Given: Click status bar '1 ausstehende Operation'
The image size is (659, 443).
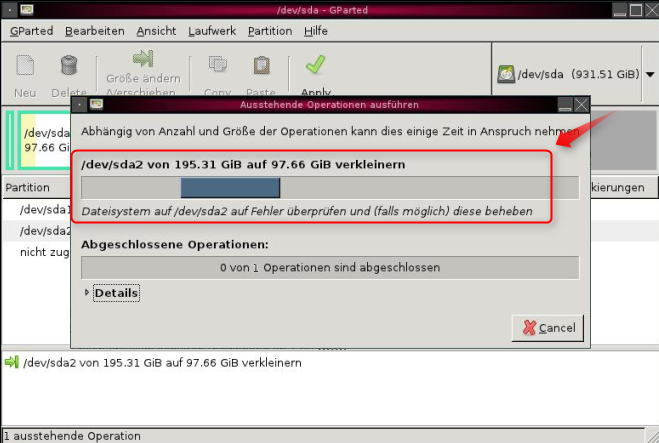Looking at the screenshot, I should (72, 436).
